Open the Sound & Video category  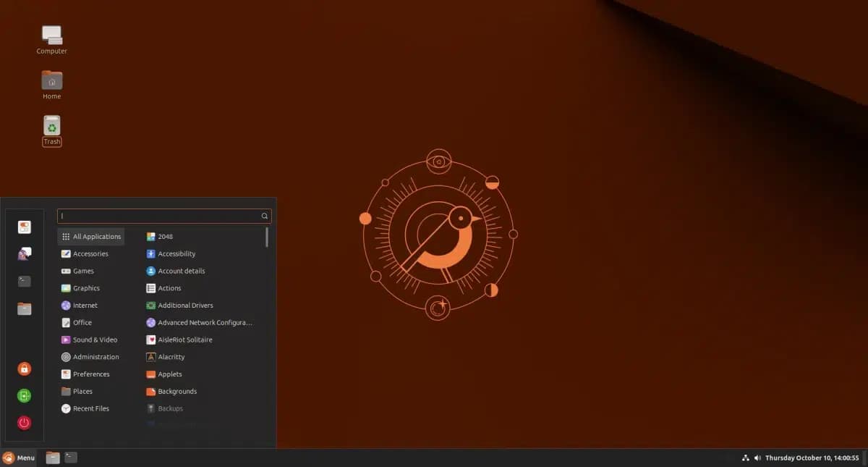click(91, 340)
